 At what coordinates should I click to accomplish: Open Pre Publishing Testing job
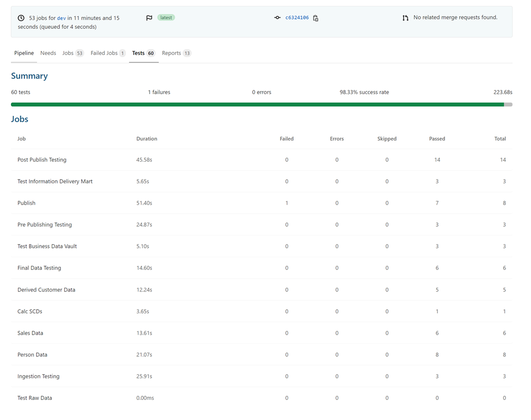click(x=261, y=225)
